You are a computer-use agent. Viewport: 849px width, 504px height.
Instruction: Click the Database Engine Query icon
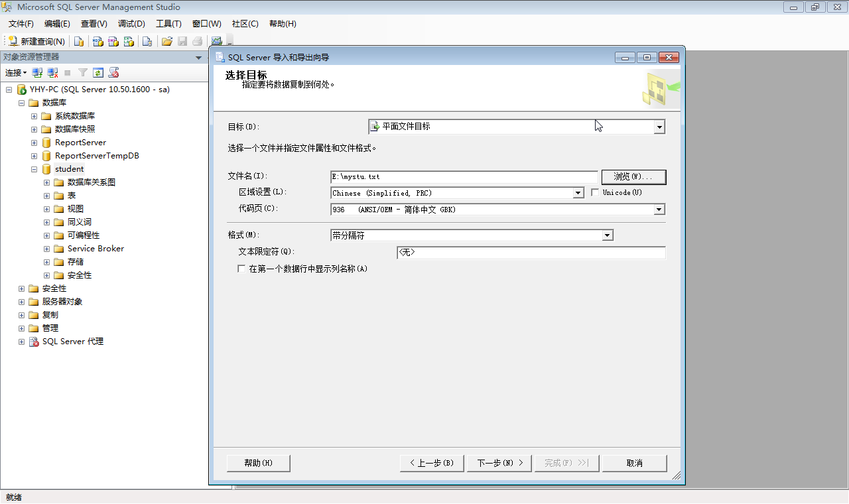click(79, 41)
